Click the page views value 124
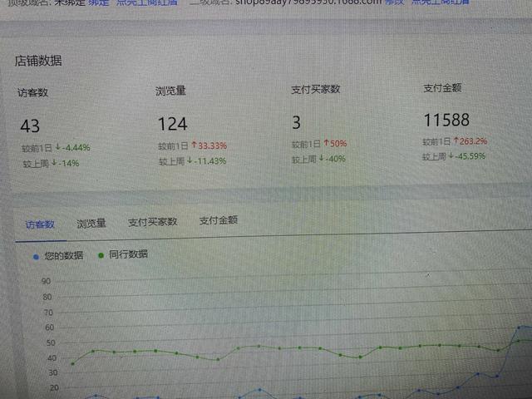532x399 pixels. [173, 124]
